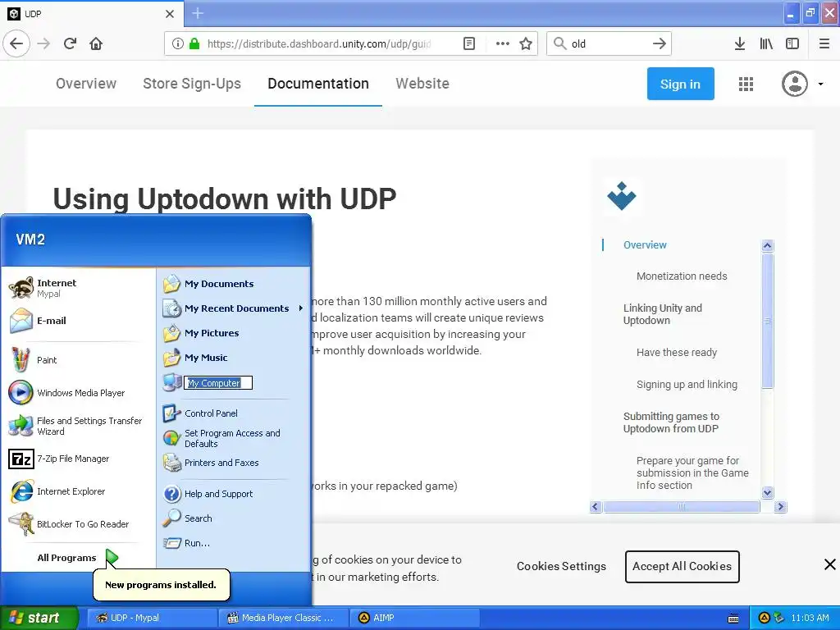Toggle reader view icon in address bar

tap(468, 43)
